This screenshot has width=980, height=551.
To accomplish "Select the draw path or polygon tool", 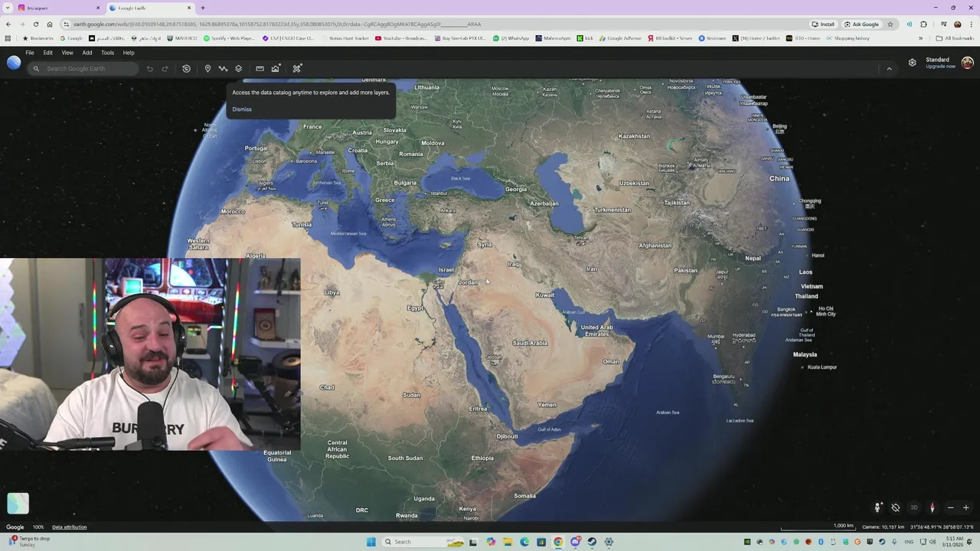I will [x=223, y=69].
